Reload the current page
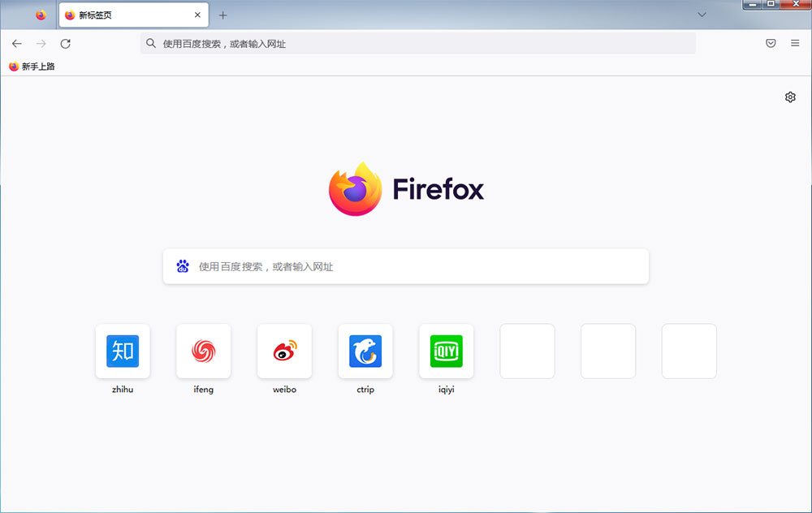Image resolution: width=812 pixels, height=513 pixels. coord(65,43)
